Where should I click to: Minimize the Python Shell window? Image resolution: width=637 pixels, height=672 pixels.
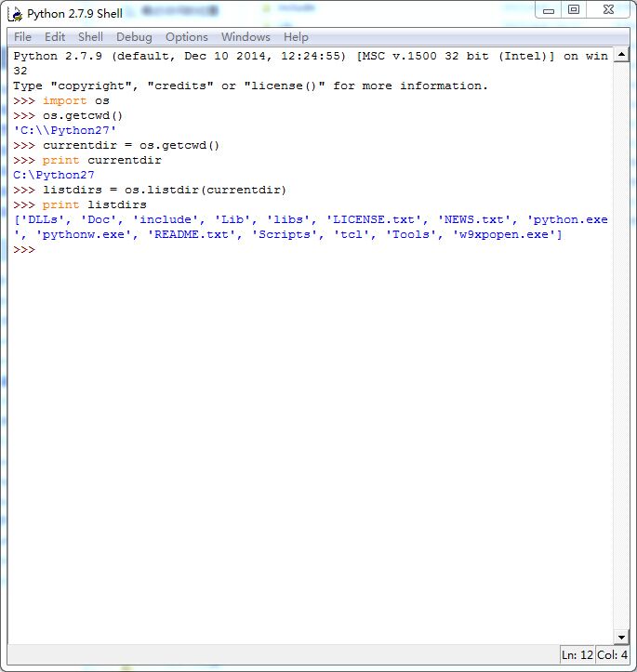pos(549,10)
